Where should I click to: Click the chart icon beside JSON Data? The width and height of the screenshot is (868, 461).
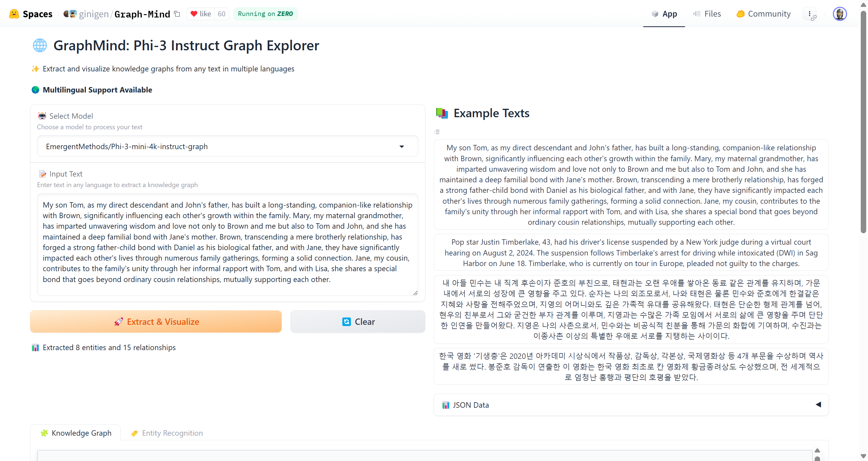pyautogui.click(x=445, y=405)
